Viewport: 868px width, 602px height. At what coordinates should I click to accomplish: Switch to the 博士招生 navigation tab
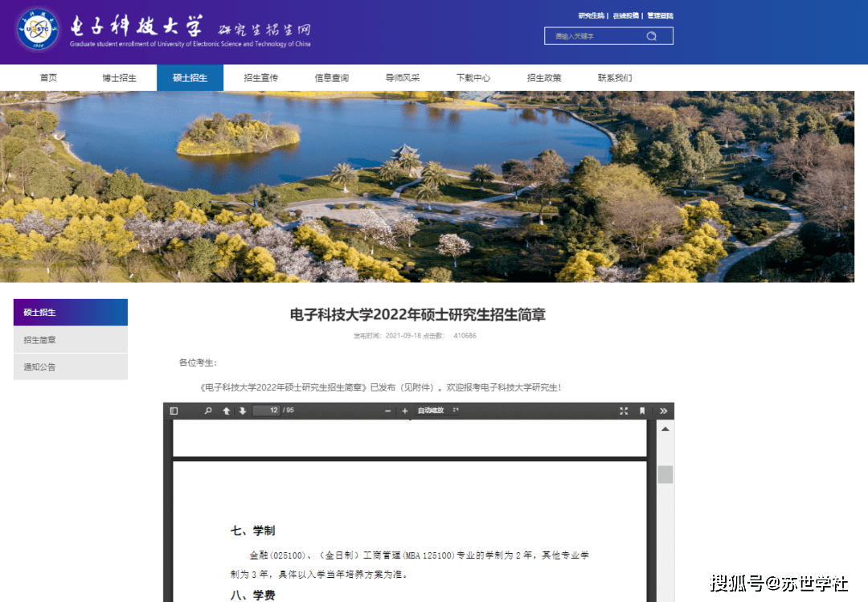[119, 77]
